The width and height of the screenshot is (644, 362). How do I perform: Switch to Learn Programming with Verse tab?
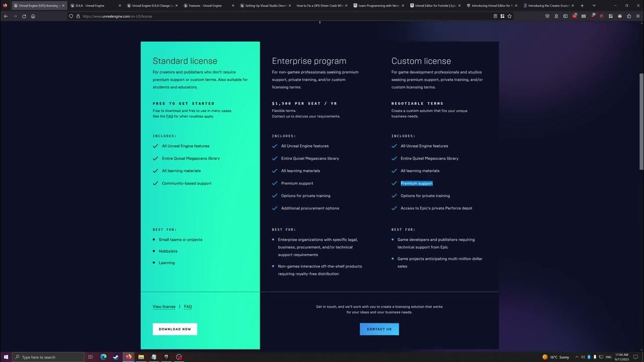[379, 6]
